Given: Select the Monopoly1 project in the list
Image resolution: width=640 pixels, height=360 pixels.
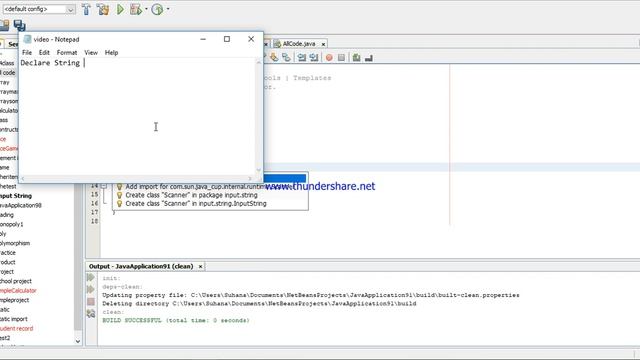Looking at the screenshot, I should [x=11, y=224].
